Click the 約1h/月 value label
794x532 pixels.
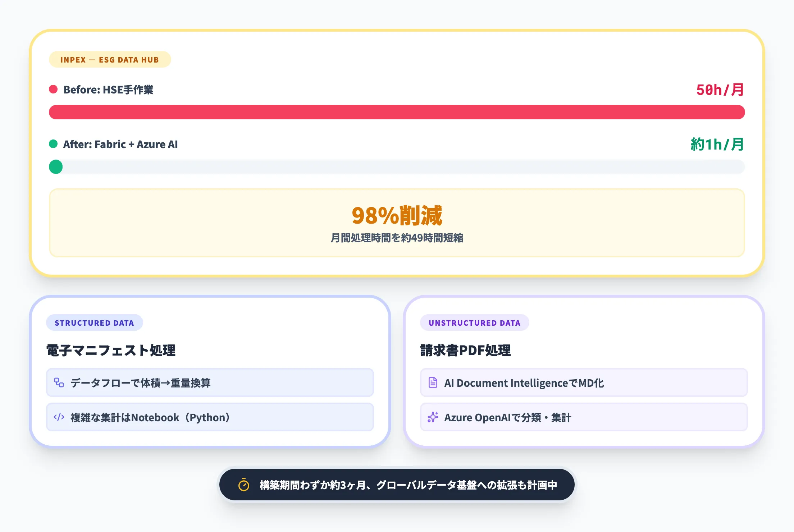(717, 145)
